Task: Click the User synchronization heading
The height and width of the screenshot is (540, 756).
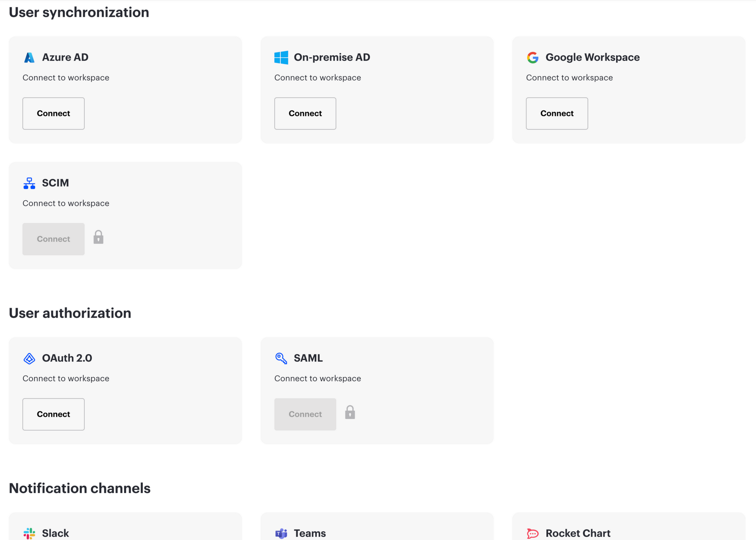Action: point(79,13)
